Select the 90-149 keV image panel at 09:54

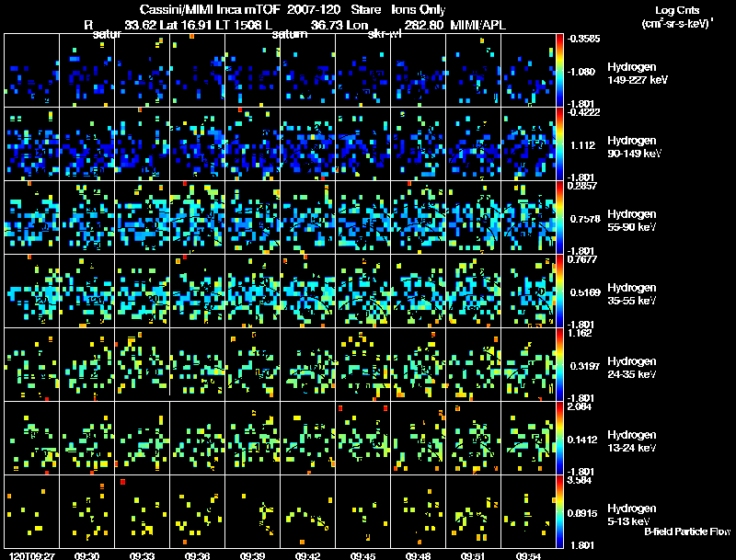pyautogui.click(x=528, y=144)
